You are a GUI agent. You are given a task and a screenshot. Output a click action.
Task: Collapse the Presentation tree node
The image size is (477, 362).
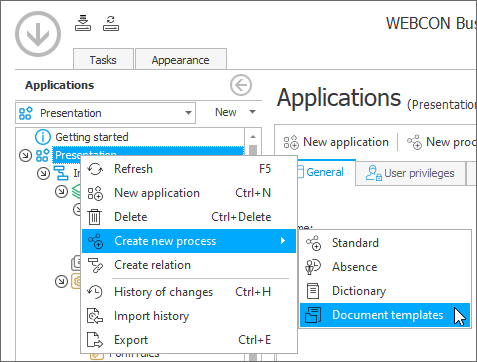[25, 155]
